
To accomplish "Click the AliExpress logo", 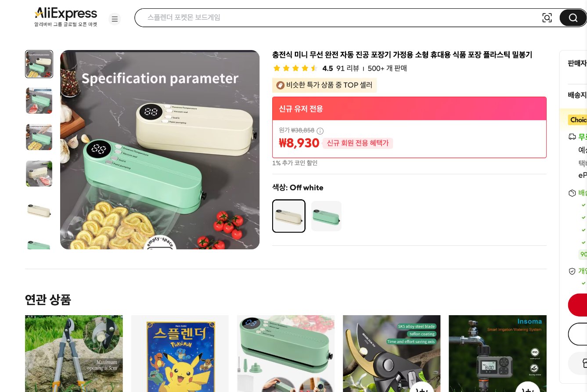I will [x=65, y=14].
